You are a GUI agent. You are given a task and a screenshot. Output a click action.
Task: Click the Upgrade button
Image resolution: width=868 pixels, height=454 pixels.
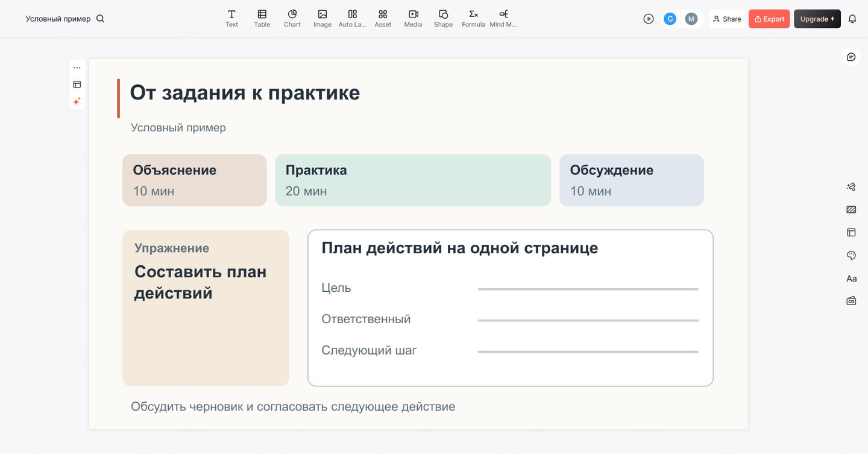817,19
